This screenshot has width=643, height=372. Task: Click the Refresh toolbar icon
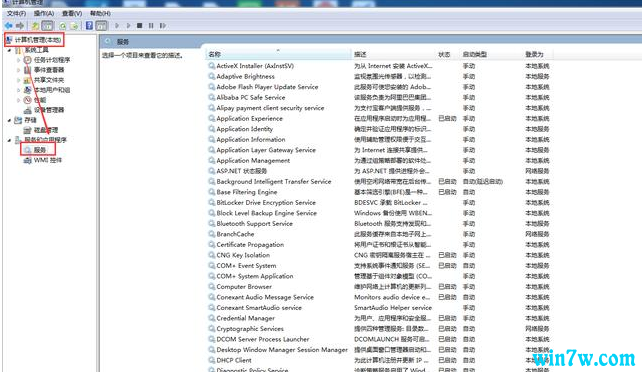coord(63,26)
